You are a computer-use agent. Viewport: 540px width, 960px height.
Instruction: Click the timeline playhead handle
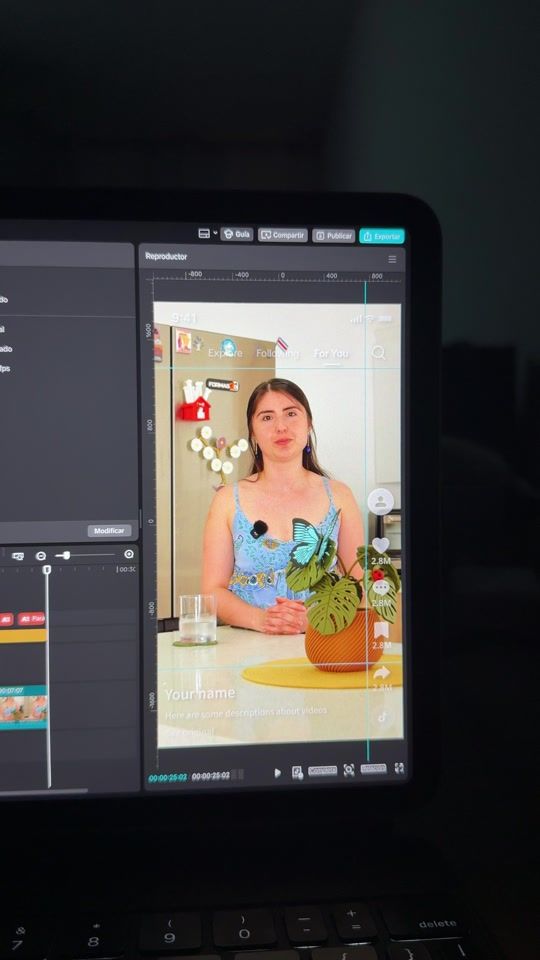tap(47, 569)
